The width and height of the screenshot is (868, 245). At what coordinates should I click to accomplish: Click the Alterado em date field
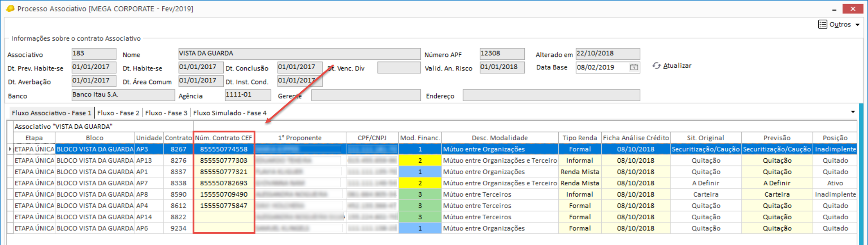pyautogui.click(x=608, y=54)
